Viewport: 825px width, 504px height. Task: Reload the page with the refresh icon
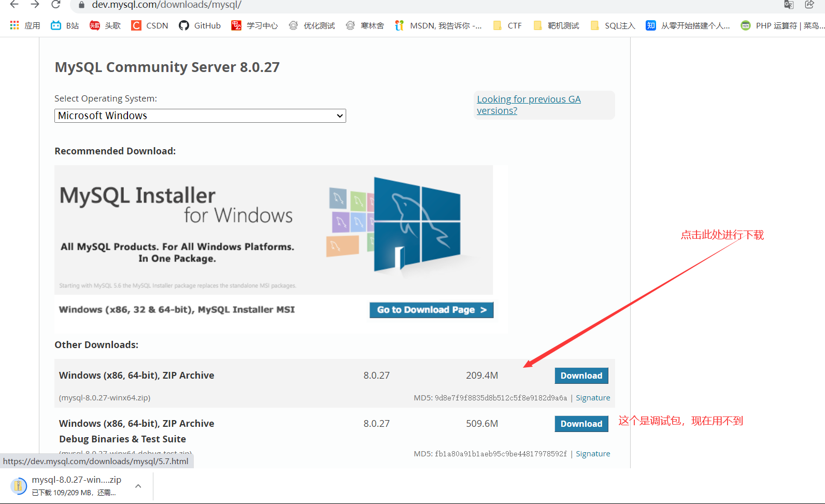(x=55, y=5)
